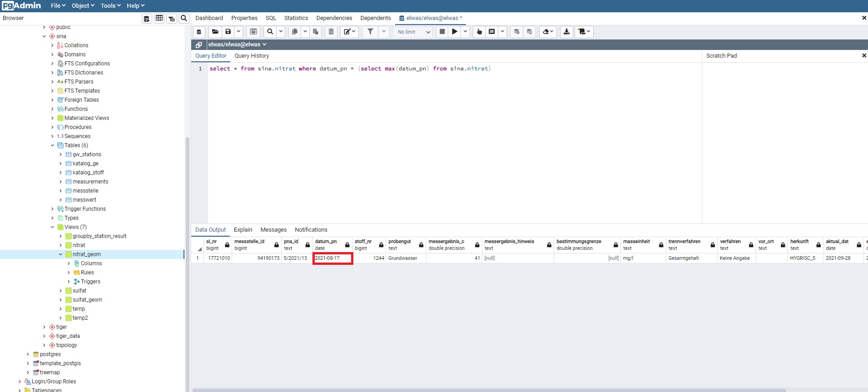Switch to the Query History tab
Image resolution: width=868 pixels, height=392 pixels.
pos(252,56)
